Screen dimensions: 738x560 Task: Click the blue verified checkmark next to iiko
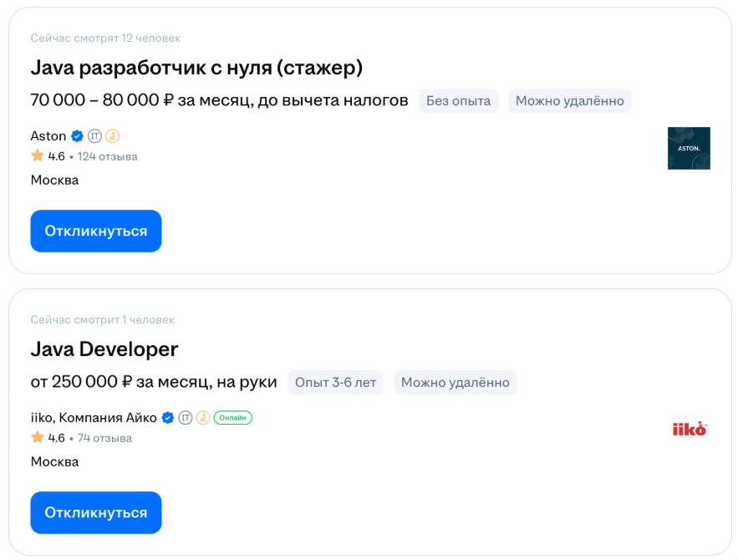[x=167, y=418]
